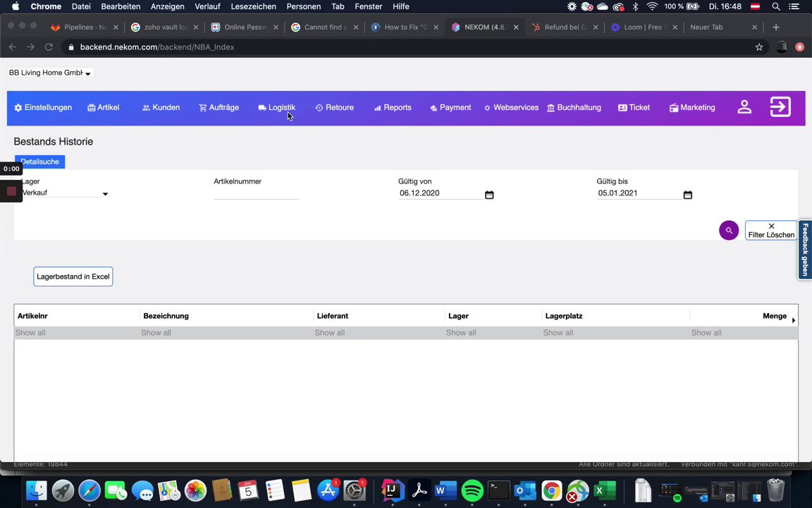The image size is (812, 508).
Task: Open the Bluetooth menu bar icon
Action: tap(635, 6)
